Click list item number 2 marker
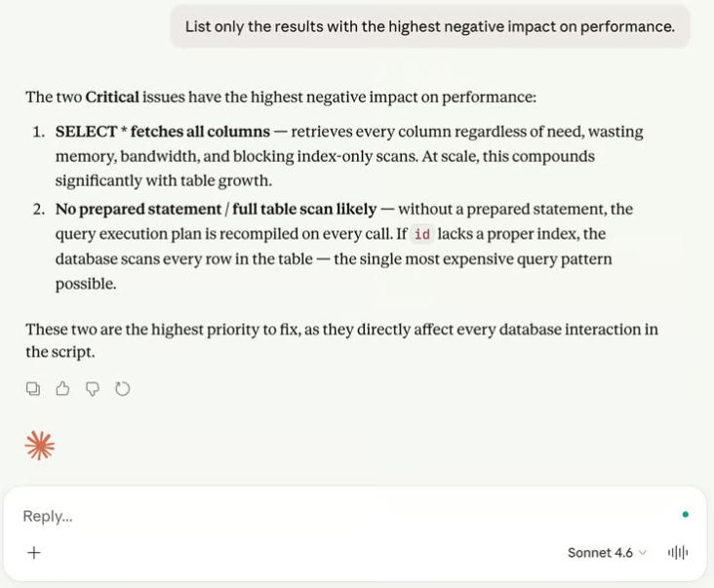Image resolution: width=714 pixels, height=588 pixels. [x=39, y=210]
